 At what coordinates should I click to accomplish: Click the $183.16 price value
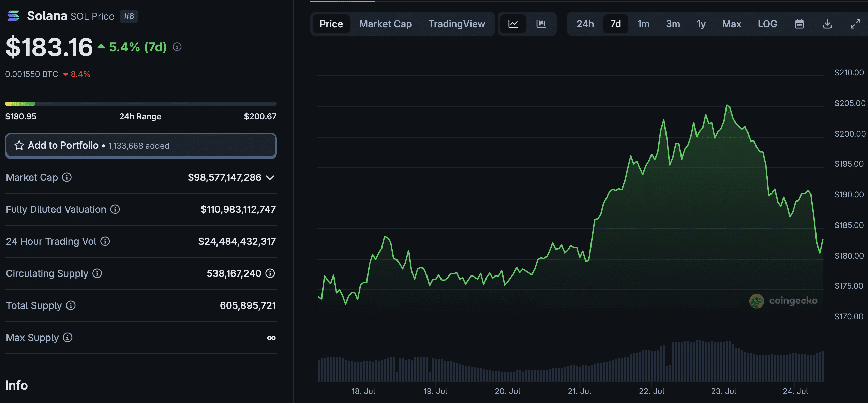[49, 47]
